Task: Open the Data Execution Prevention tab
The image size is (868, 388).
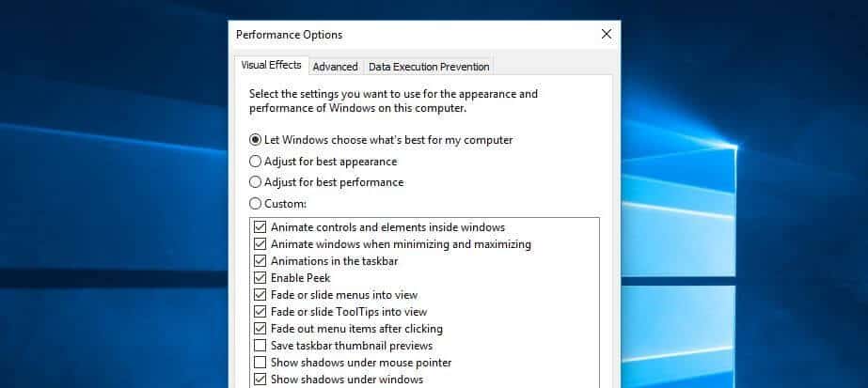Action: coord(429,67)
